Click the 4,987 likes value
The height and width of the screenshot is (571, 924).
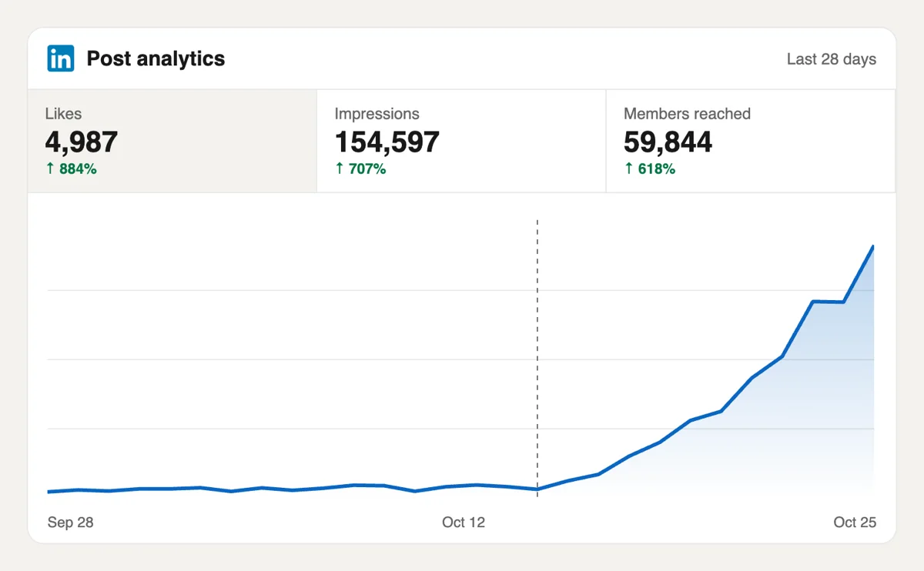82,142
